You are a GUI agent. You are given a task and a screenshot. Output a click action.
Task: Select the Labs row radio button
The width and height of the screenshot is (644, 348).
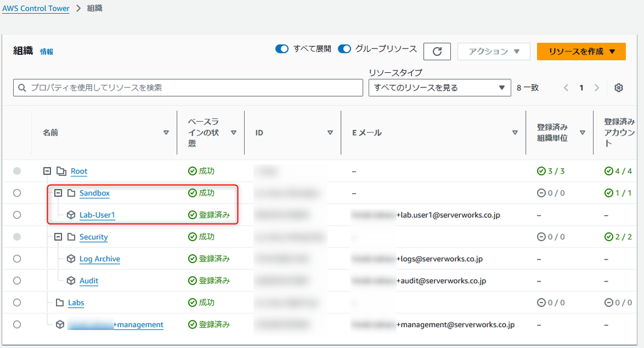17,303
